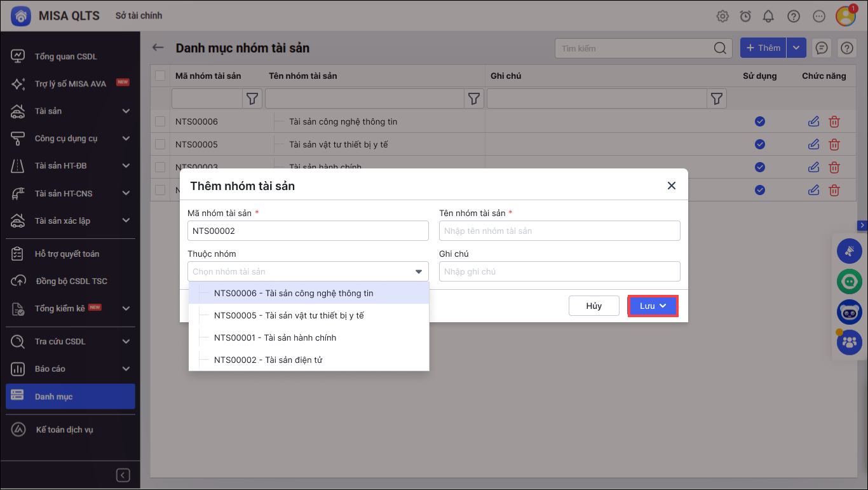Click the settings gear icon in header
Screen dimensions: 868x490
(x=722, y=16)
